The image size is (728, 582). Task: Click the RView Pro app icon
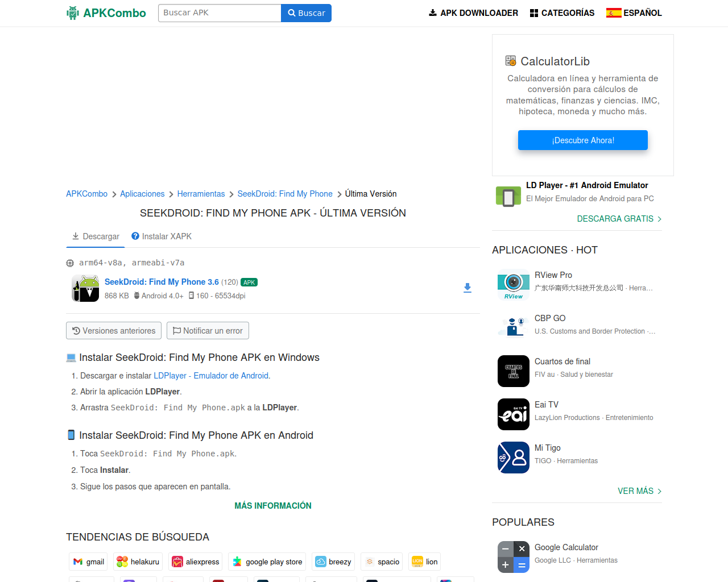pyautogui.click(x=514, y=285)
